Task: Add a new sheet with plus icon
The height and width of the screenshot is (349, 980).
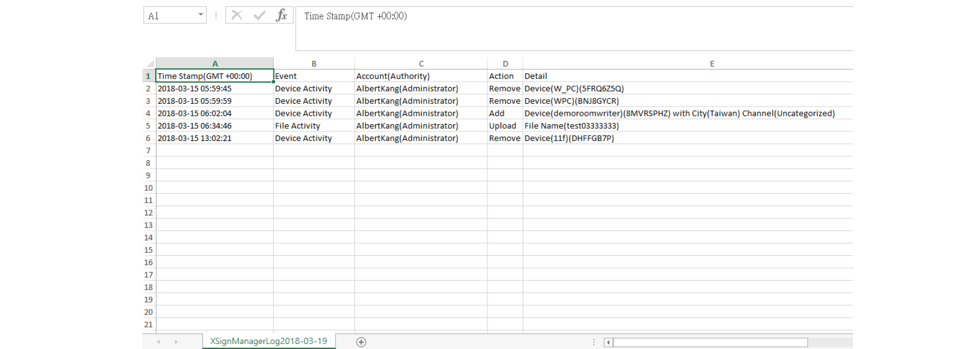Action: [x=361, y=342]
